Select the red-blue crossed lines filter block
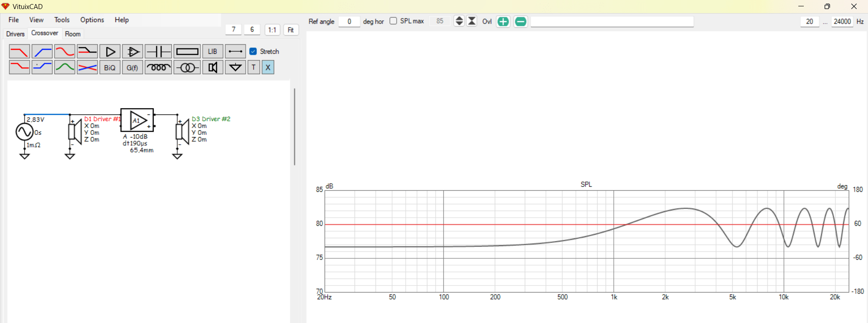The image size is (868, 323). click(87, 67)
